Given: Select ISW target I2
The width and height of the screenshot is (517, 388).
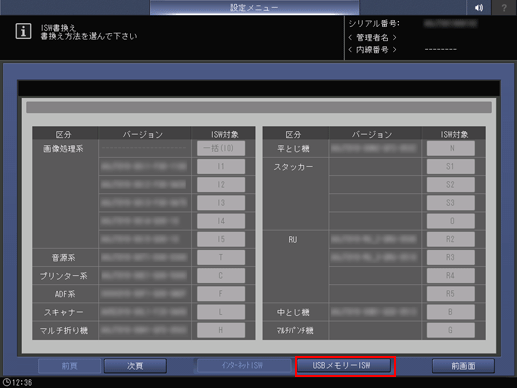Looking at the screenshot, I should coord(221,185).
